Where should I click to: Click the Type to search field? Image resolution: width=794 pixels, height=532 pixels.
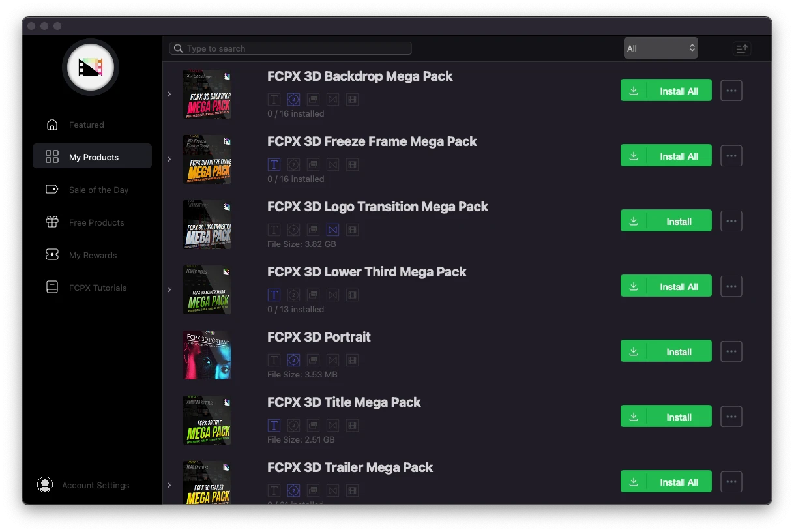pyautogui.click(x=291, y=48)
